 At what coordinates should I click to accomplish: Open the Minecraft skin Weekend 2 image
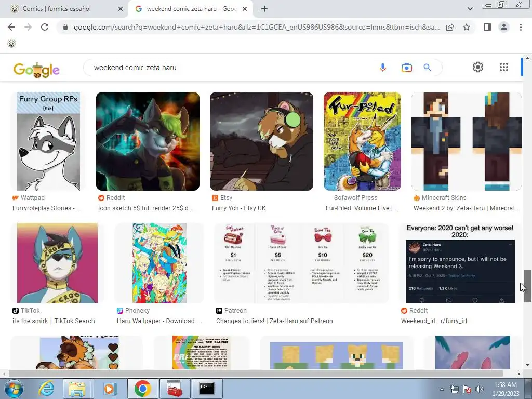point(466,141)
